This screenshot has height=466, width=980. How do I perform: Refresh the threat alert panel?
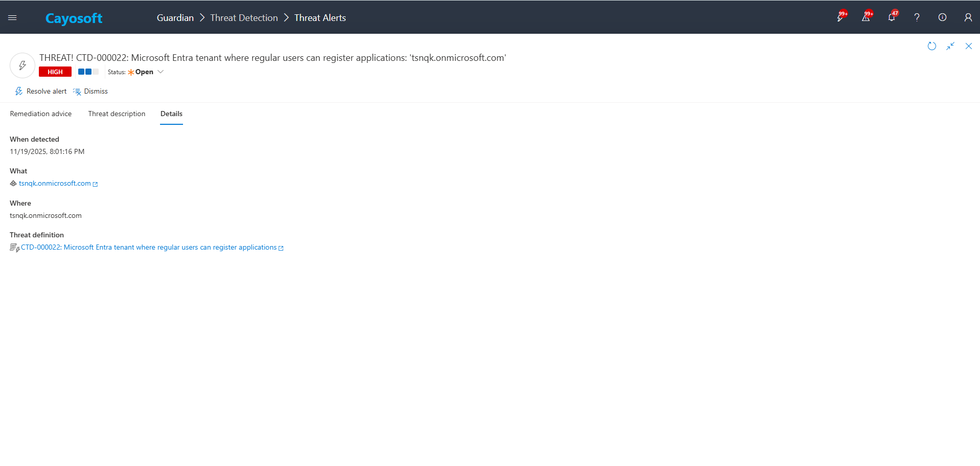tap(931, 46)
